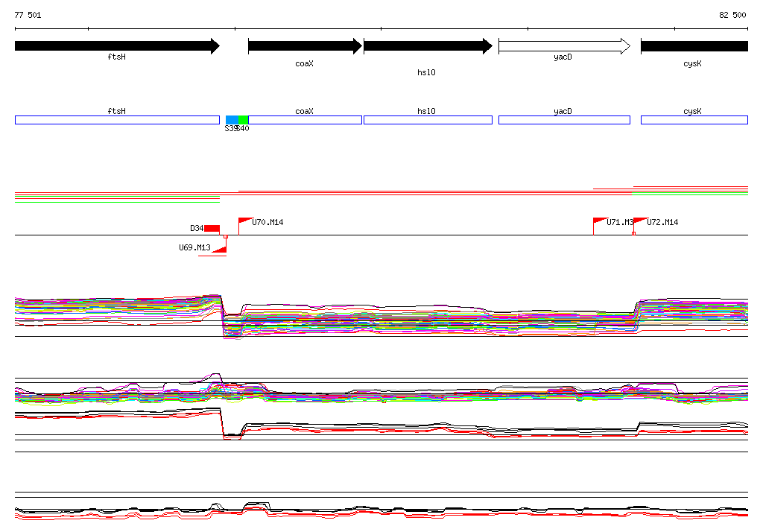The width and height of the screenshot is (763, 532).
Task: Click the coaX label above blue box
Action: click(304, 111)
